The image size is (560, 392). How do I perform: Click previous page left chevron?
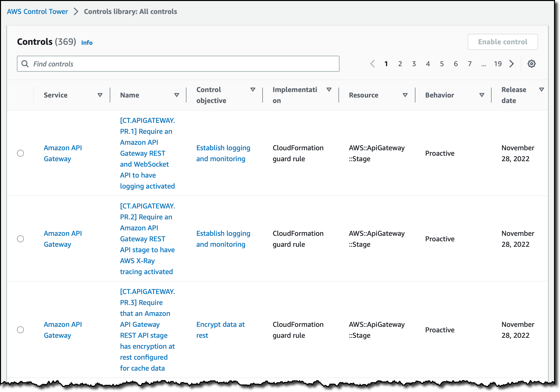point(373,64)
